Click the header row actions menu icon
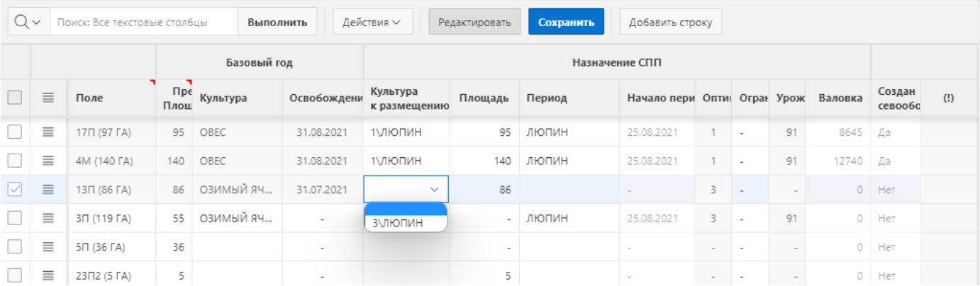The height and width of the screenshot is (286, 980). 48,98
